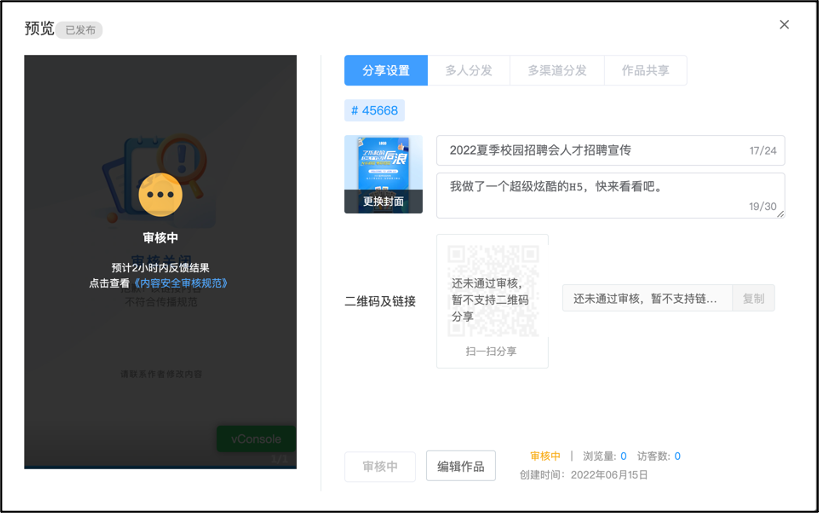The height and width of the screenshot is (514, 820).
Task: Open the 分享设置 tab
Action: coord(386,71)
